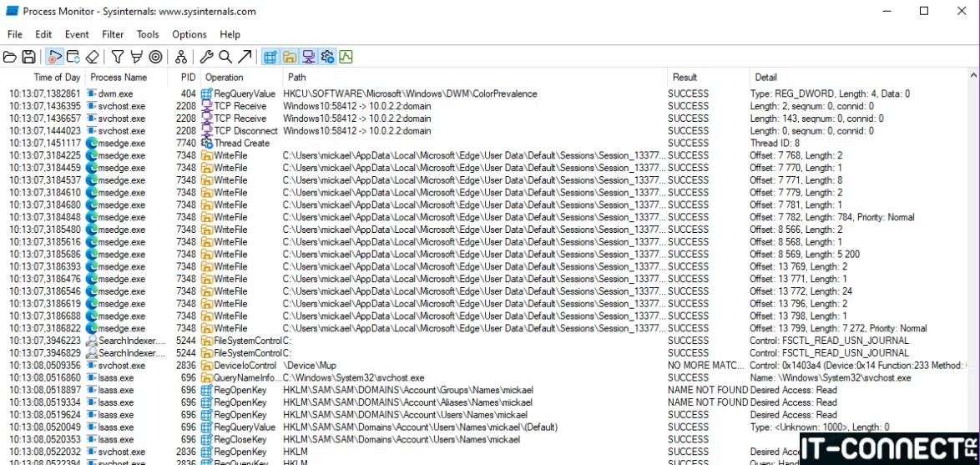Select the dwm.exe process name
980x465 pixels.
point(116,94)
